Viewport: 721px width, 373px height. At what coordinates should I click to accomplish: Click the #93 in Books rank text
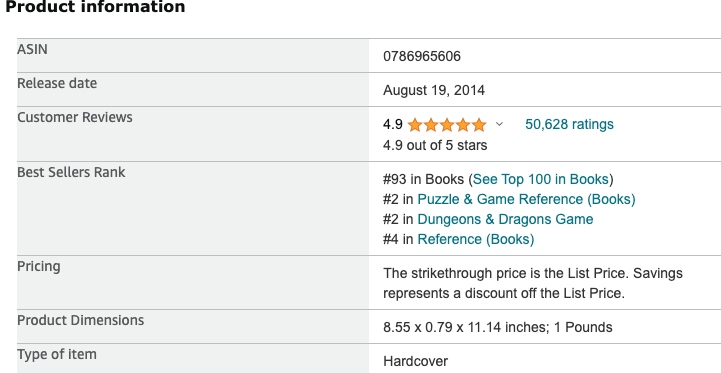pyautogui.click(x=423, y=179)
